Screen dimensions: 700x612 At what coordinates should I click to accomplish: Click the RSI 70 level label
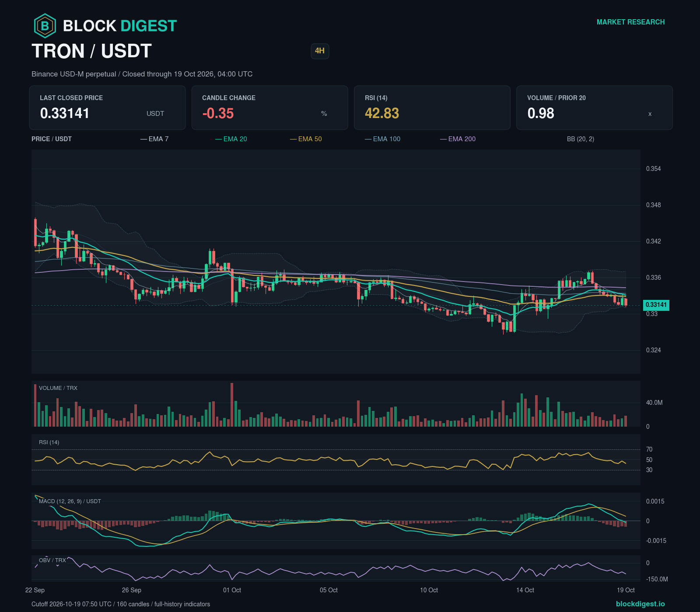[x=649, y=449]
